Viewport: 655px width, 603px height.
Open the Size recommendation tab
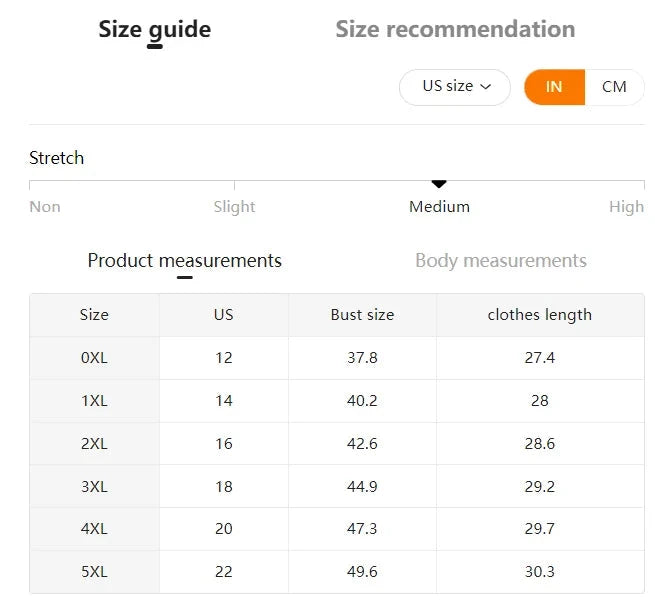point(455,29)
